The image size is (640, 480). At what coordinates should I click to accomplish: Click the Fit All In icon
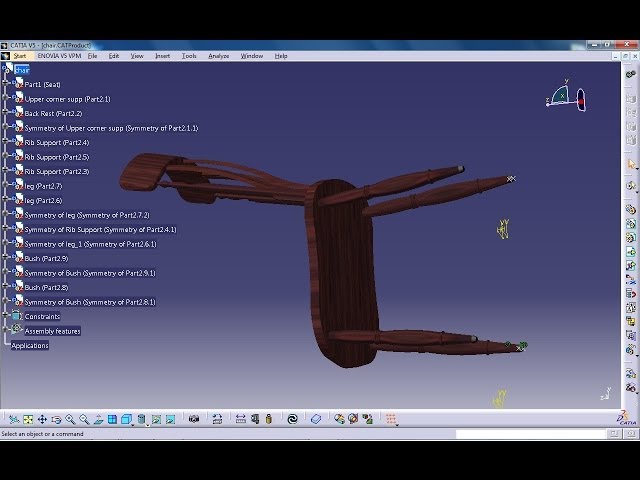(x=28, y=419)
